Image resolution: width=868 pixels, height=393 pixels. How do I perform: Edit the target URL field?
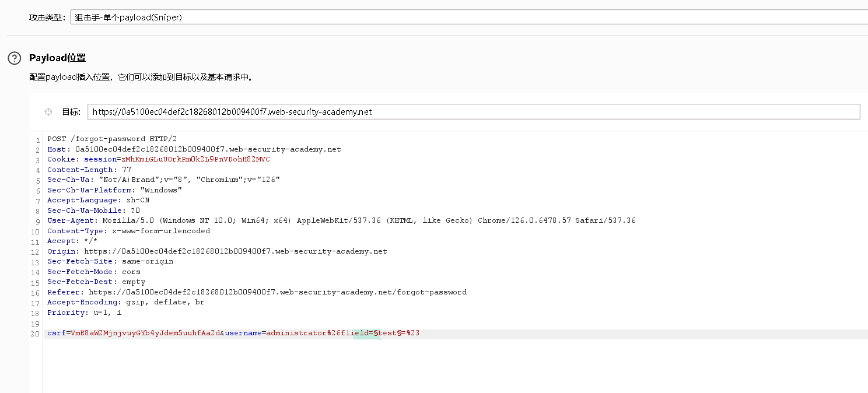coord(474,112)
